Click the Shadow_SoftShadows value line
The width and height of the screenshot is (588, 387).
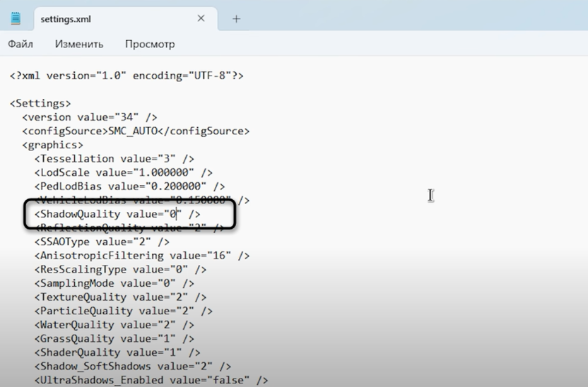pos(133,367)
